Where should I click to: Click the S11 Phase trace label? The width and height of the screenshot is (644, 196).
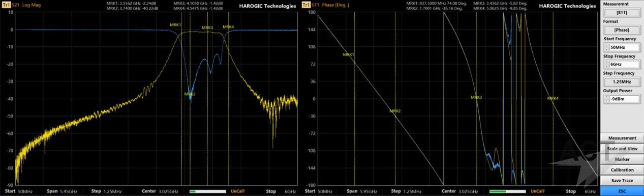tap(331, 5)
